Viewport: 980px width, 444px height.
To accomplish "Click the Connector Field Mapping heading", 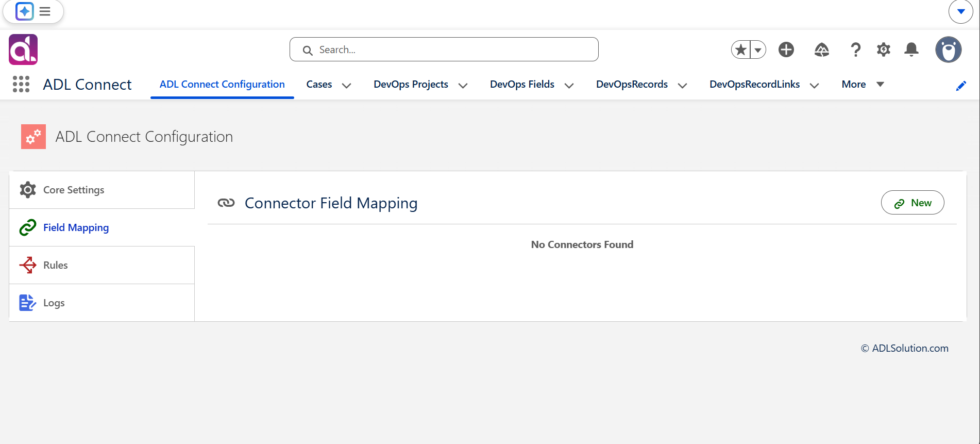I will click(331, 203).
